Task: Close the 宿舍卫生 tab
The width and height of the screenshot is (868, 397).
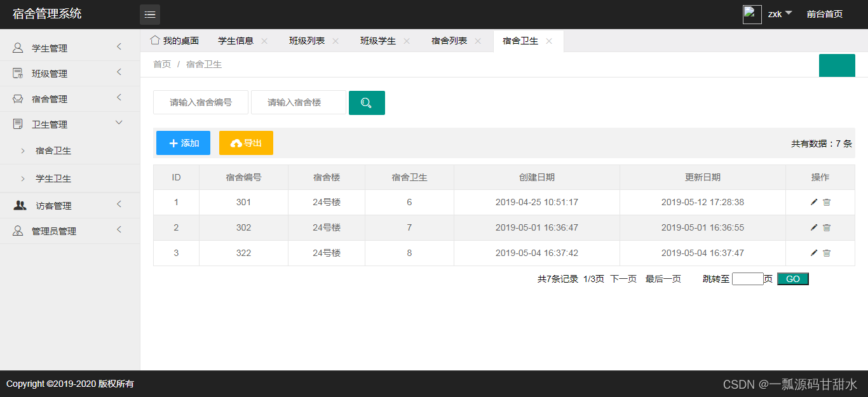Action: point(549,41)
